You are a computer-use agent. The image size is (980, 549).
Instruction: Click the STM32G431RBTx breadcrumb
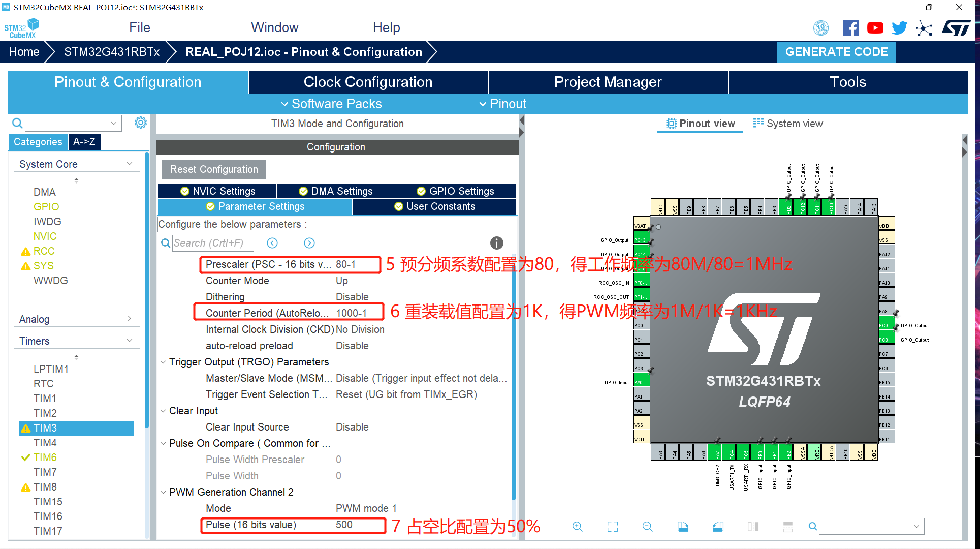coord(111,52)
